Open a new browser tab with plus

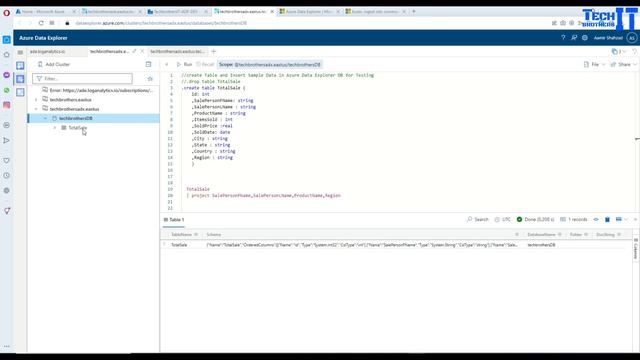coord(413,12)
